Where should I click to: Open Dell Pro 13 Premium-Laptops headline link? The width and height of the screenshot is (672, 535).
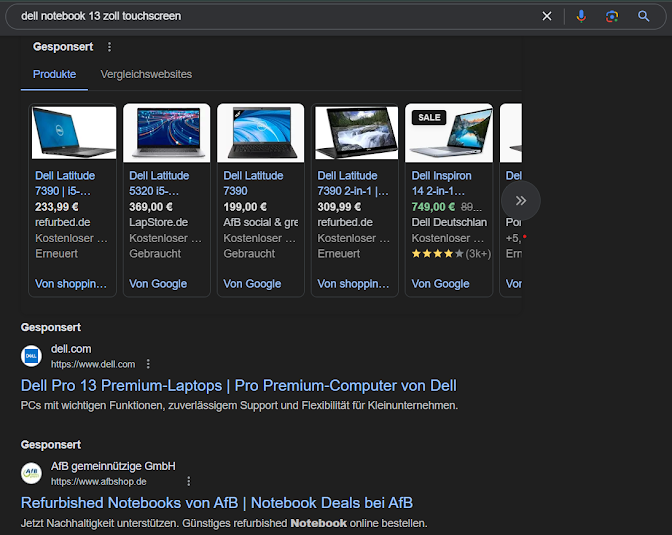coord(239,385)
